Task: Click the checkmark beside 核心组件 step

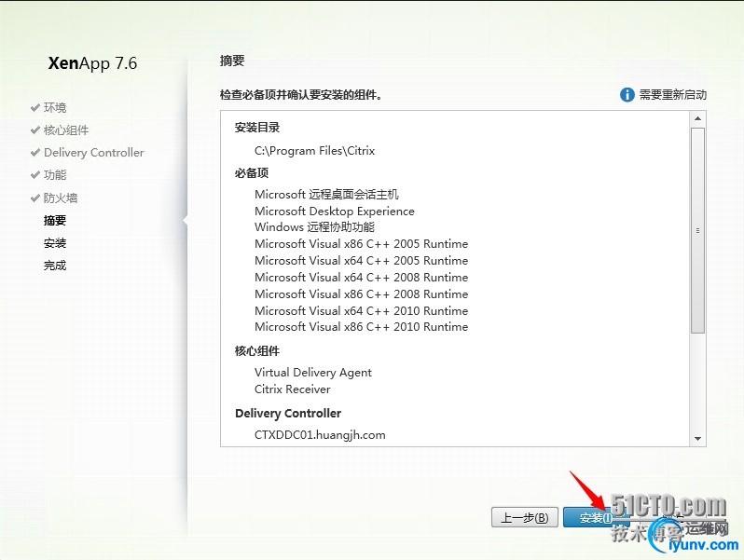Action: point(34,130)
